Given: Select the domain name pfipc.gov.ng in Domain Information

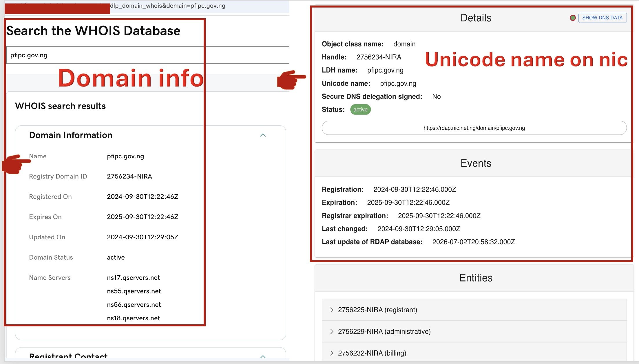Looking at the screenshot, I should [125, 156].
